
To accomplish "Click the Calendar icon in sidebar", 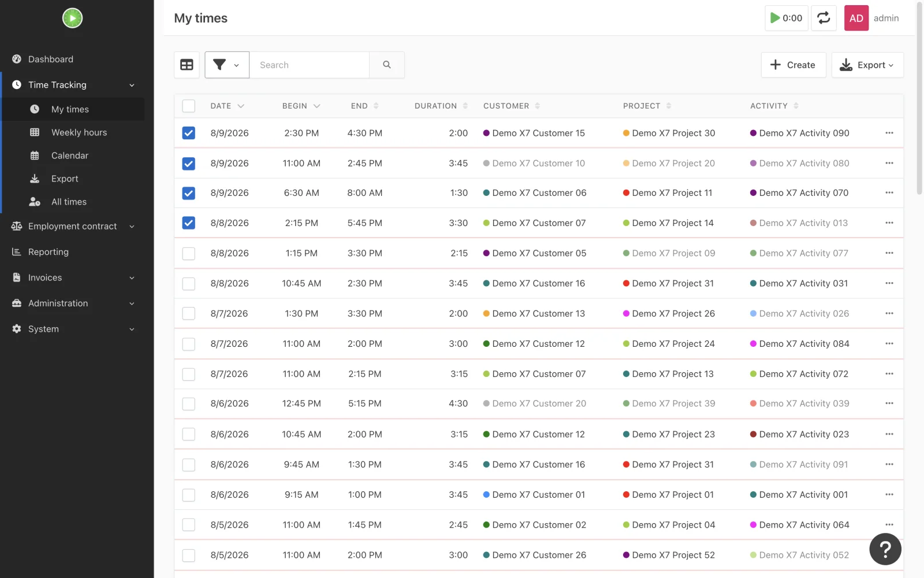I will coord(35,155).
